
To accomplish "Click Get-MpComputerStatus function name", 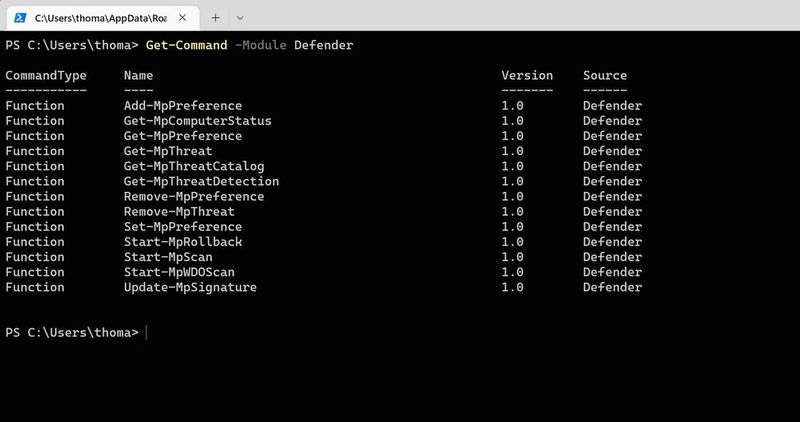I will (x=197, y=121).
